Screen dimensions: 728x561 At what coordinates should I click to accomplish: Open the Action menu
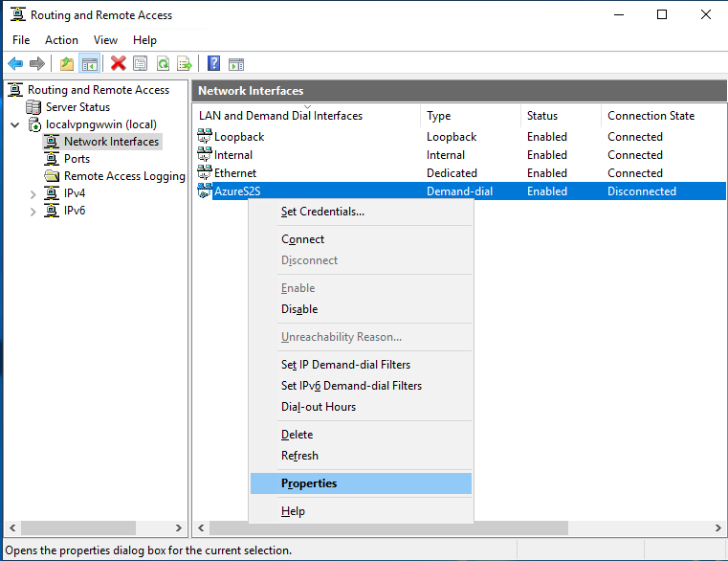point(61,40)
